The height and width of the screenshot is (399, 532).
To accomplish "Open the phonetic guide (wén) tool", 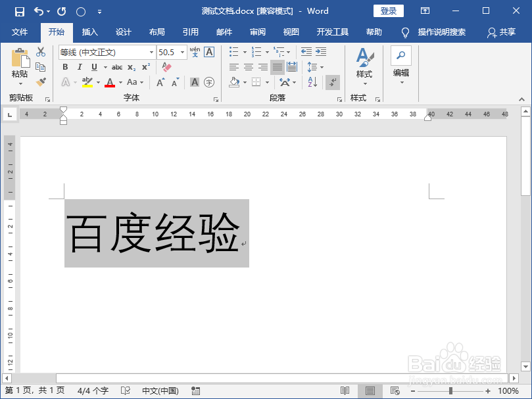I will 195,52.
